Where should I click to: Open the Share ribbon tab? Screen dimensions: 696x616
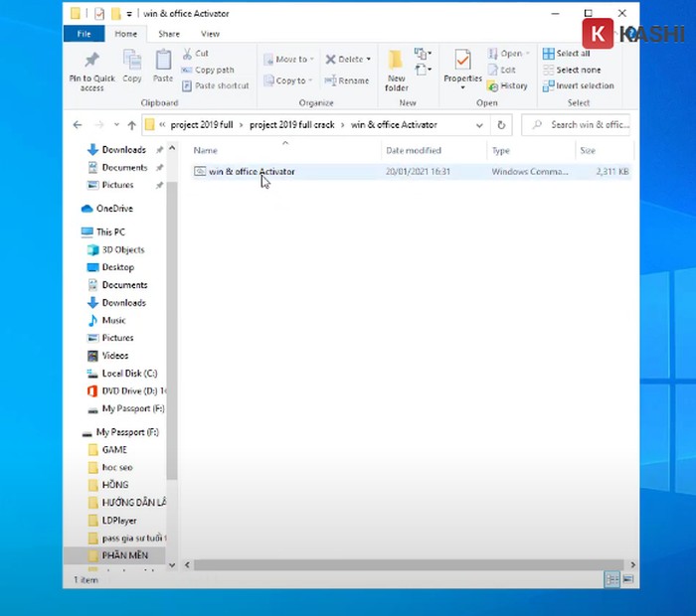168,34
